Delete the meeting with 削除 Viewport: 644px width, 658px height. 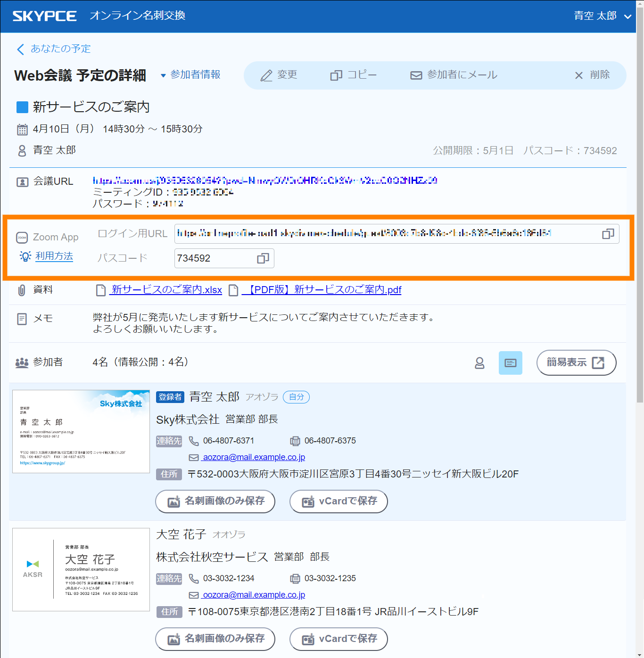[x=592, y=75]
